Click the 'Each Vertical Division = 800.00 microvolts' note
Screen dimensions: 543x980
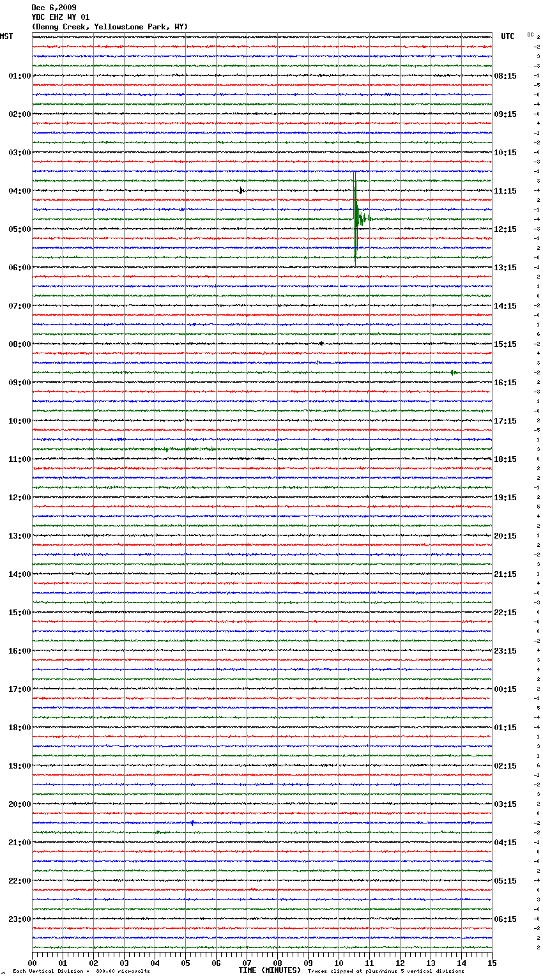click(81, 971)
